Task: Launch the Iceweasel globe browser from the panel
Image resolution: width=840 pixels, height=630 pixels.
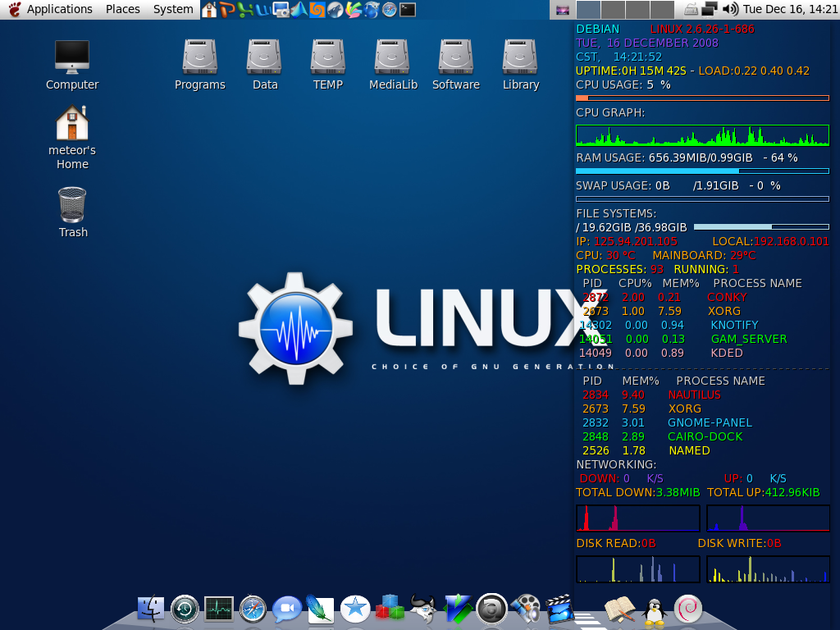Action: 372,10
